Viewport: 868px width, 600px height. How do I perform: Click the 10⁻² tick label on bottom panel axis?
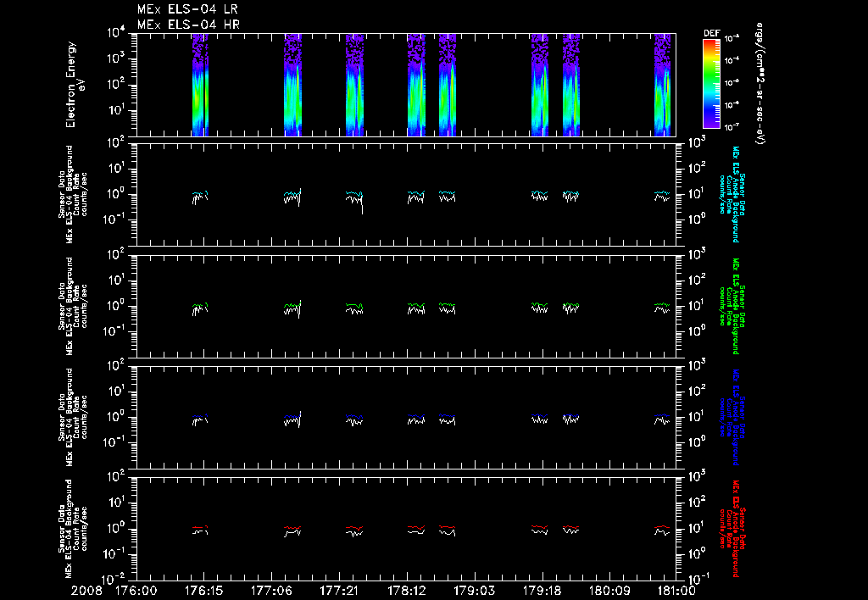point(114,580)
